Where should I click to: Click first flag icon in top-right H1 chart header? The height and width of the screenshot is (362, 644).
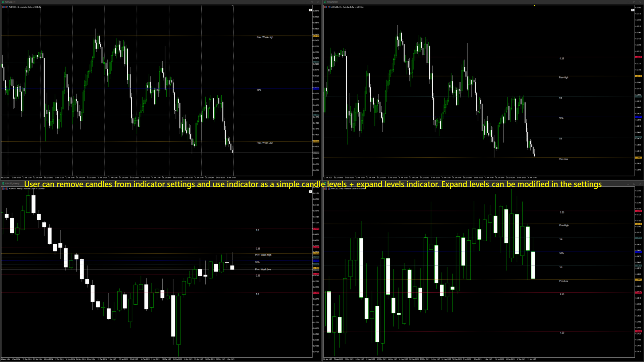coord(326,7)
